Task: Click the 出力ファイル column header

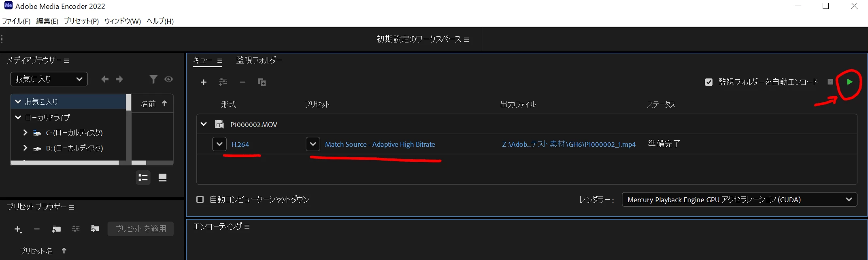Action: pyautogui.click(x=518, y=104)
